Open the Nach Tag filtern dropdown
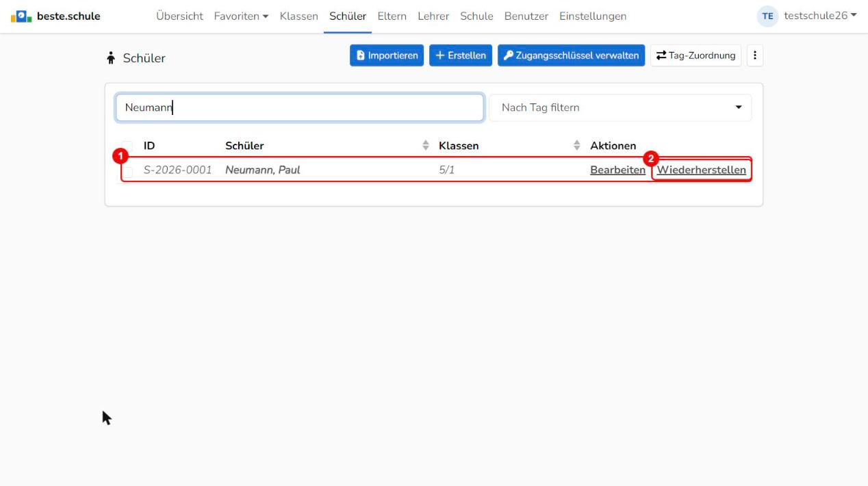Viewport: 868px width, 486px height. [620, 107]
